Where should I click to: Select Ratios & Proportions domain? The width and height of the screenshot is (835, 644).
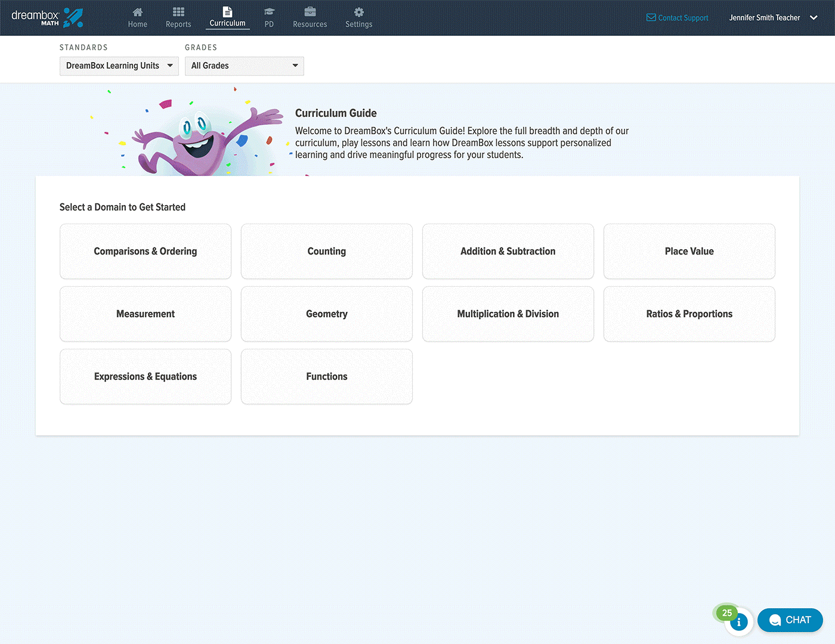click(x=689, y=314)
